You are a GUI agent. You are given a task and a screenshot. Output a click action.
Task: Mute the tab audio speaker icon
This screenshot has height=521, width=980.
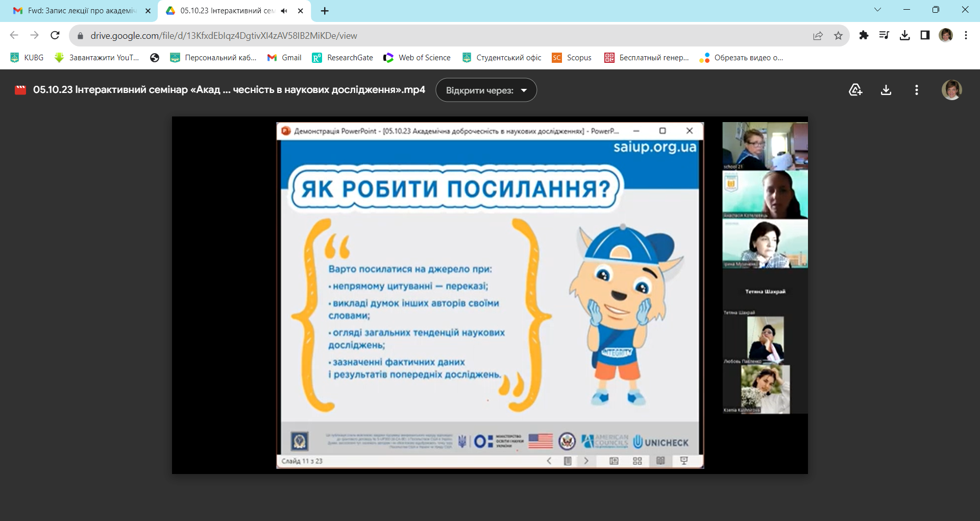click(284, 10)
